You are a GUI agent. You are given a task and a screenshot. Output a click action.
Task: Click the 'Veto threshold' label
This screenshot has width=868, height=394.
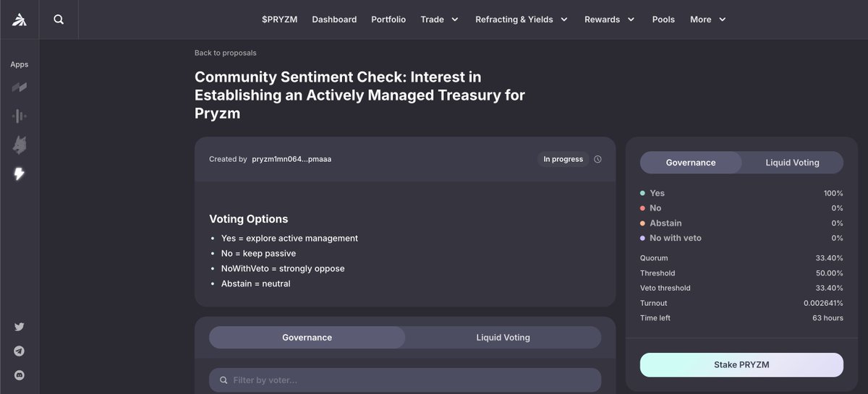point(665,288)
